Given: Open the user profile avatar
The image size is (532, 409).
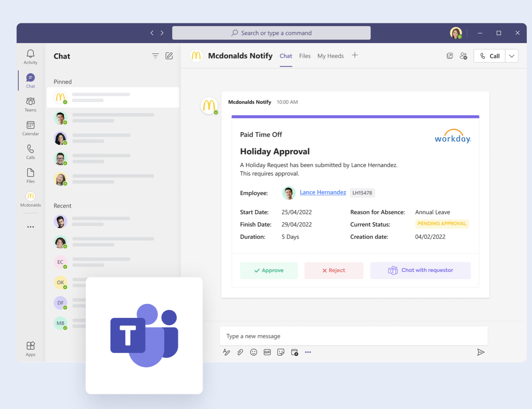Looking at the screenshot, I should click(x=456, y=33).
